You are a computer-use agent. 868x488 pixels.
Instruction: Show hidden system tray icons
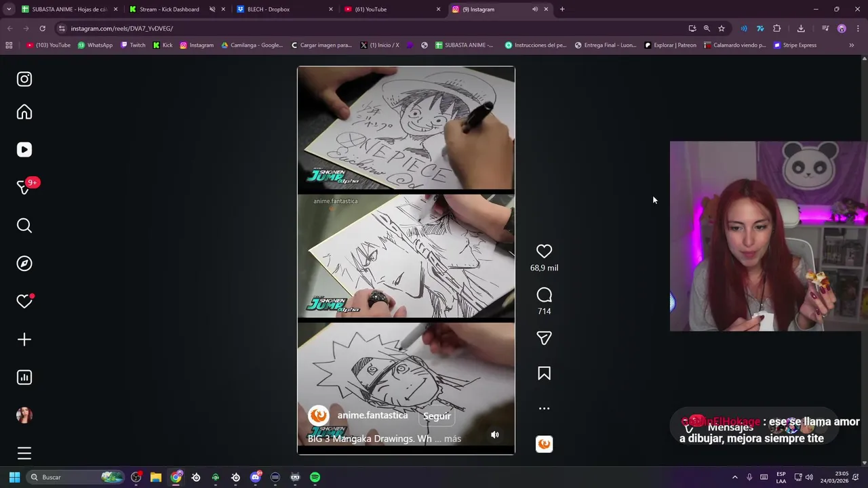[x=735, y=477]
